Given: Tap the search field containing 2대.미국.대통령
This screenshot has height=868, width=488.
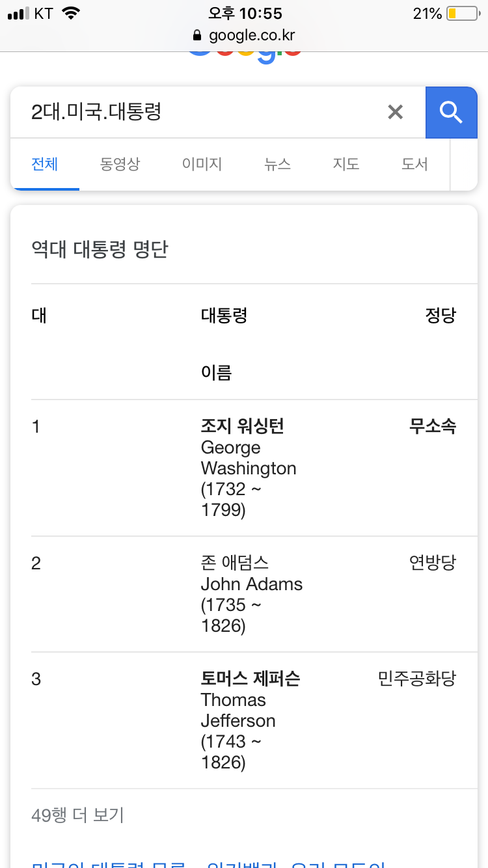Looking at the screenshot, I should 195,113.
